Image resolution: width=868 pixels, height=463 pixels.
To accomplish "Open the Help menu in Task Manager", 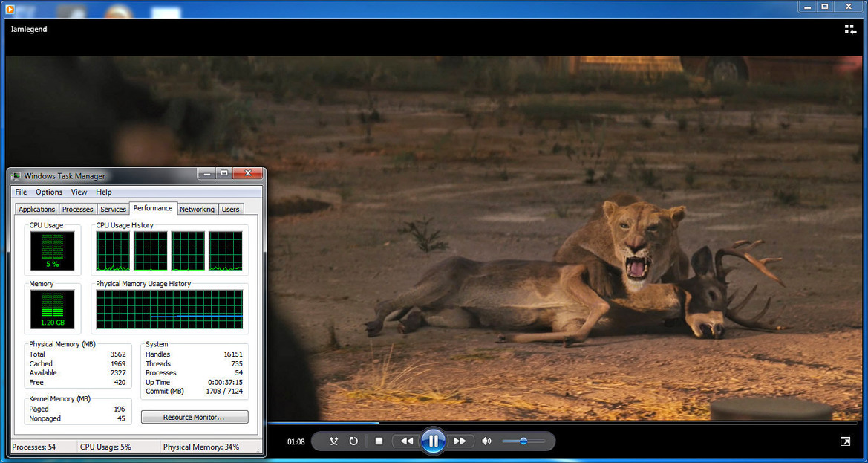I will point(103,192).
